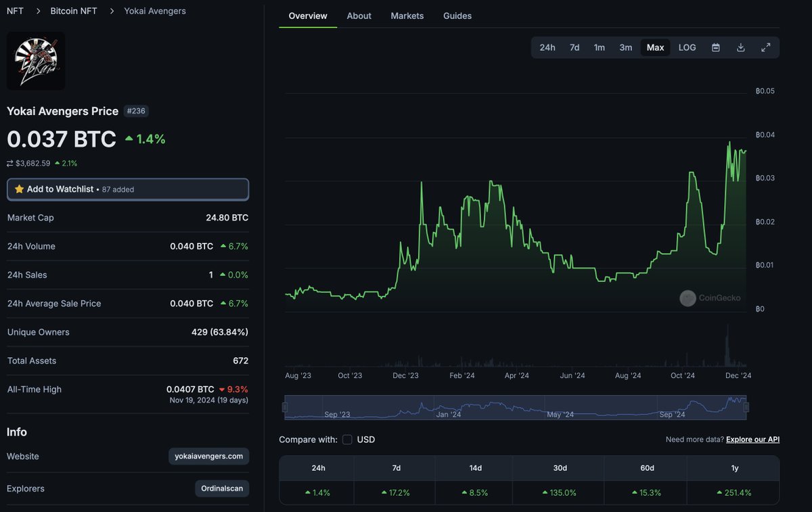This screenshot has width=812, height=512.
Task: Go to the Bitcoin NFT breadcrumb
Action: click(x=74, y=11)
